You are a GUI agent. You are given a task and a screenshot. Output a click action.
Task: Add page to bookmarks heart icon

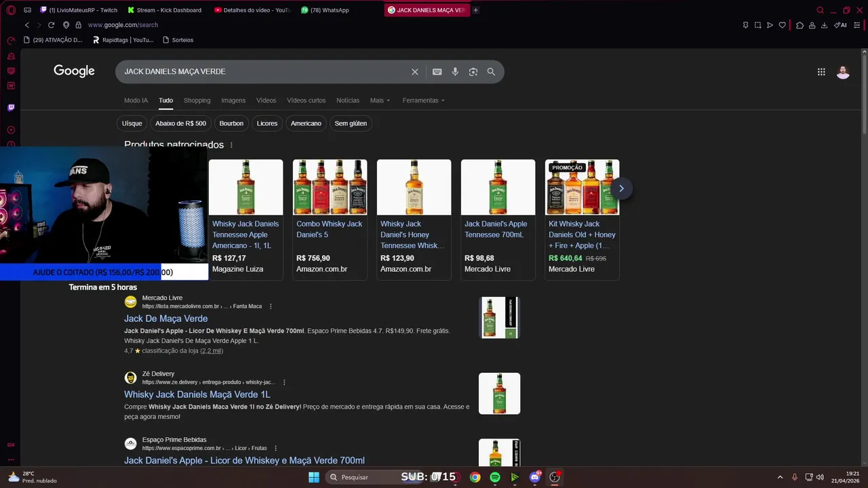(x=782, y=25)
